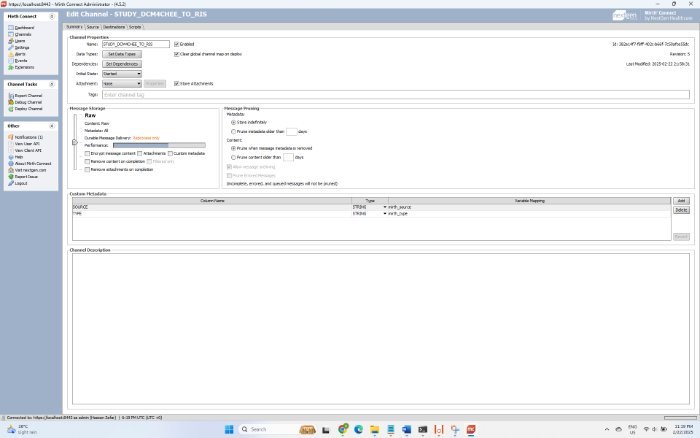Uncheck the Enabled checkbox
The height and width of the screenshot is (438, 700).
pyautogui.click(x=176, y=44)
